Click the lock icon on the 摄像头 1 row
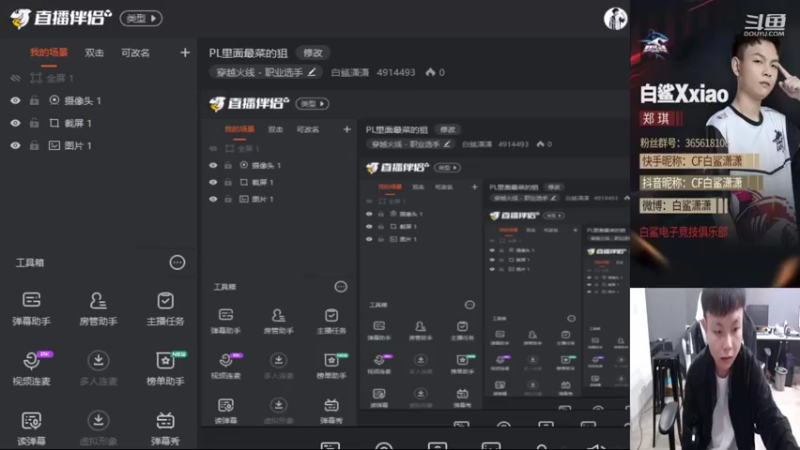800x450 pixels. pos(34,101)
